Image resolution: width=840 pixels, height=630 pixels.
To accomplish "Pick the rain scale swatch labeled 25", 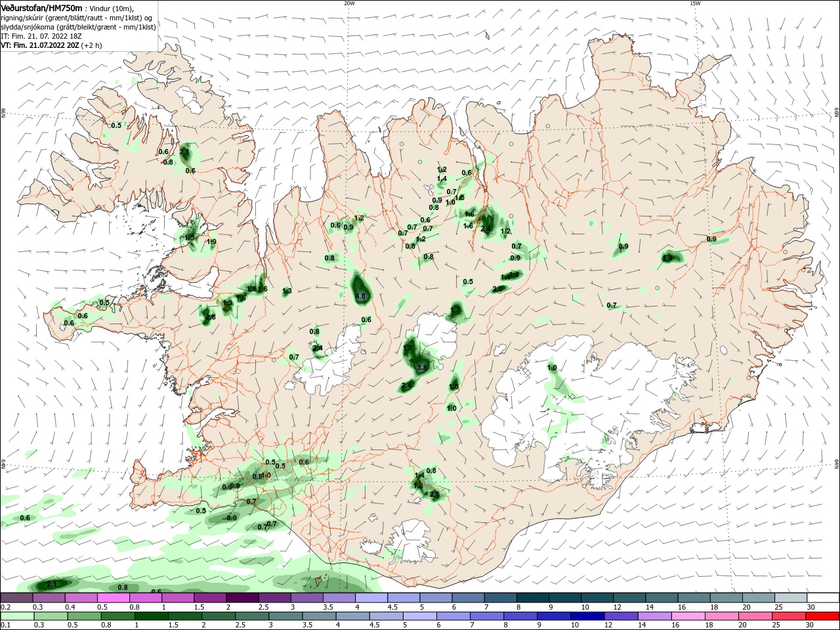I will point(787,616).
